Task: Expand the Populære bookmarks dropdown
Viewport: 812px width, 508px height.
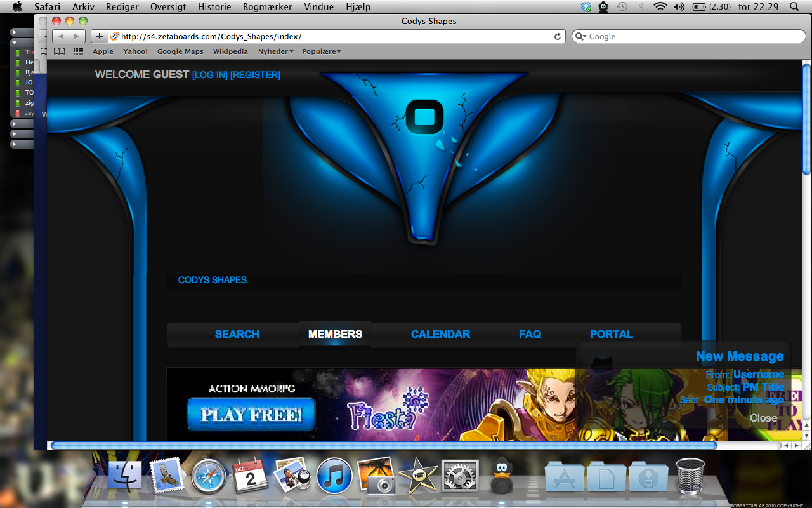Action: 322,51
